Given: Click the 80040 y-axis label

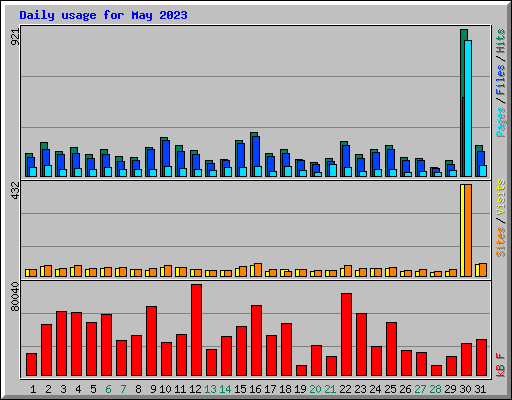Looking at the screenshot, I should (x=15, y=297).
